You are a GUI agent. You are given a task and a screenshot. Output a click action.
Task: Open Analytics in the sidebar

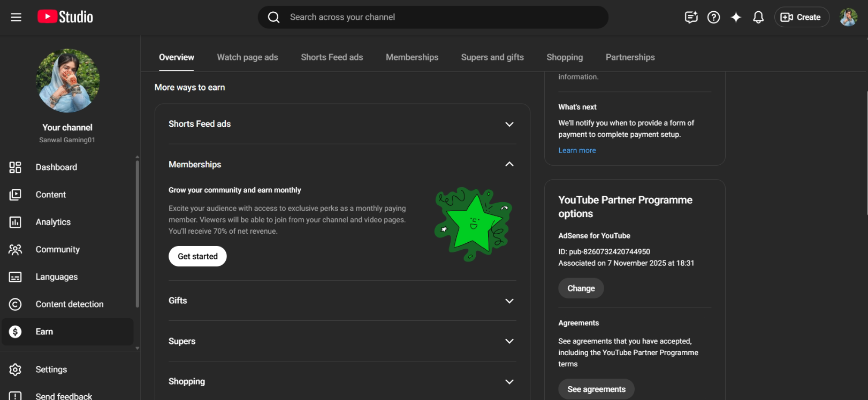click(68, 222)
